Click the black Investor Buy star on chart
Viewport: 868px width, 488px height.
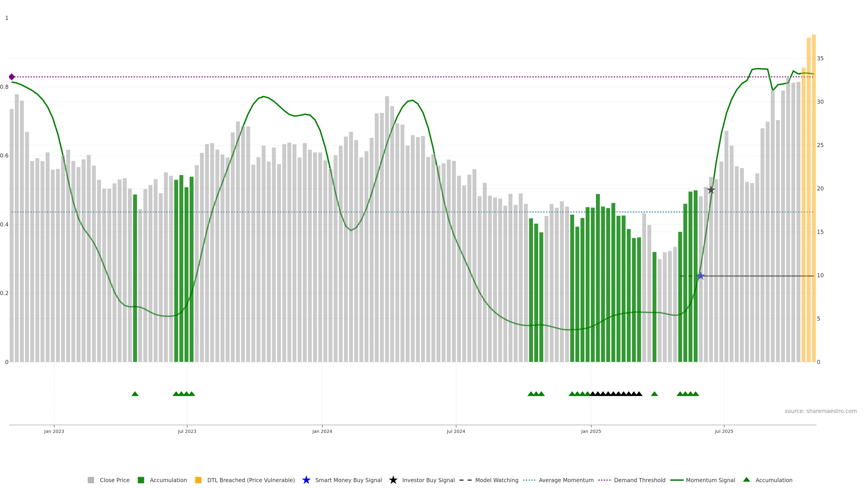pyautogui.click(x=711, y=190)
